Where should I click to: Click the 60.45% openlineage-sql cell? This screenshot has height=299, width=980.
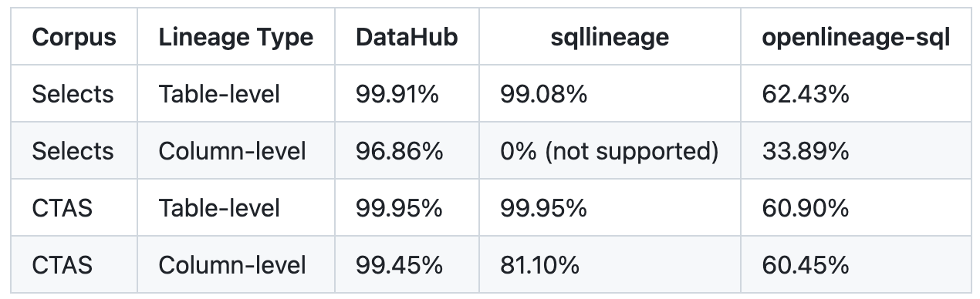coord(806,265)
